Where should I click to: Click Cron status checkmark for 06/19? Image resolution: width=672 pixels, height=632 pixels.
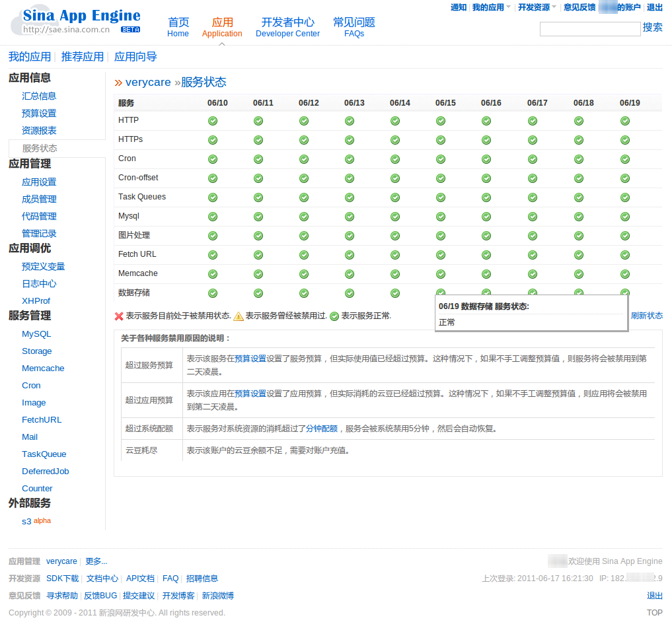(x=625, y=159)
